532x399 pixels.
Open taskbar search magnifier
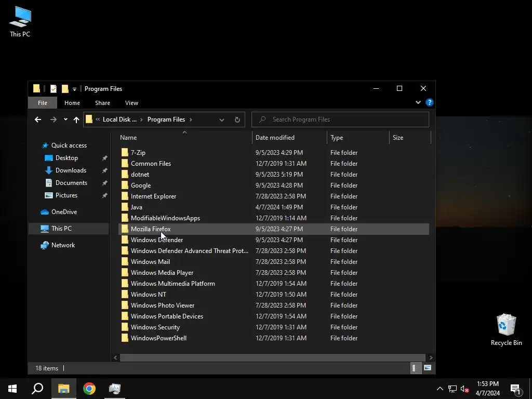[x=37, y=389]
